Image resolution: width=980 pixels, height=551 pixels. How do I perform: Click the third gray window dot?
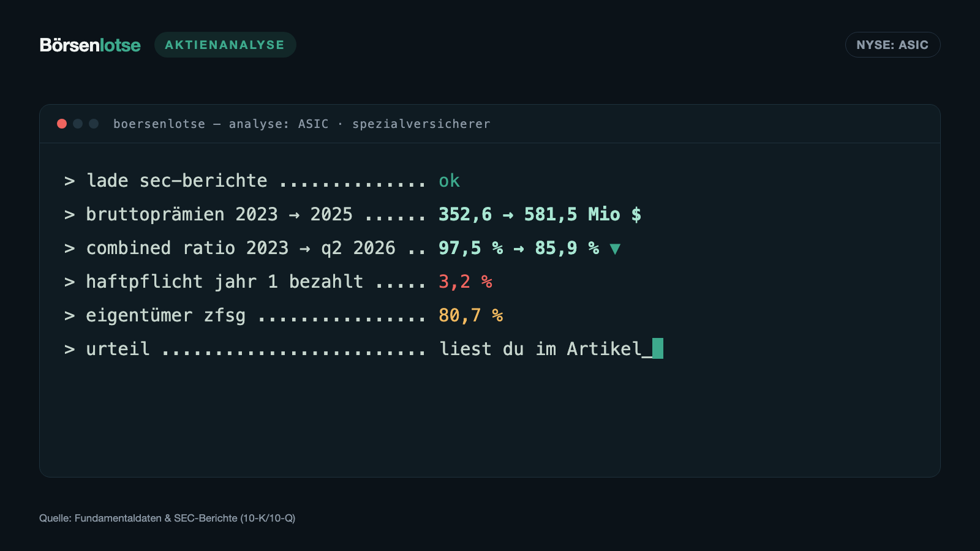click(94, 124)
